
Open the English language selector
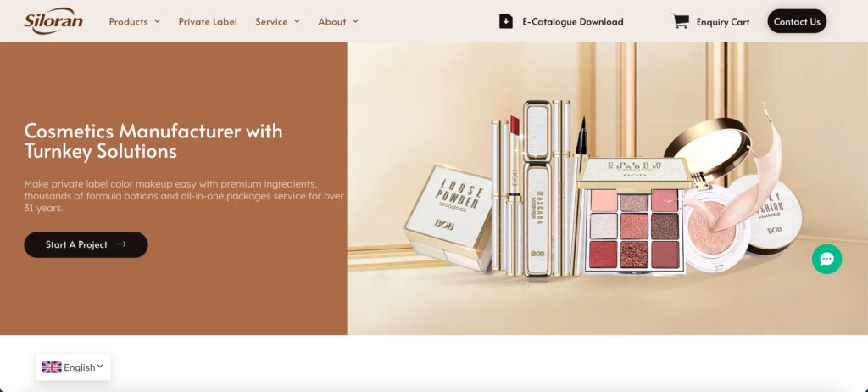tap(73, 367)
